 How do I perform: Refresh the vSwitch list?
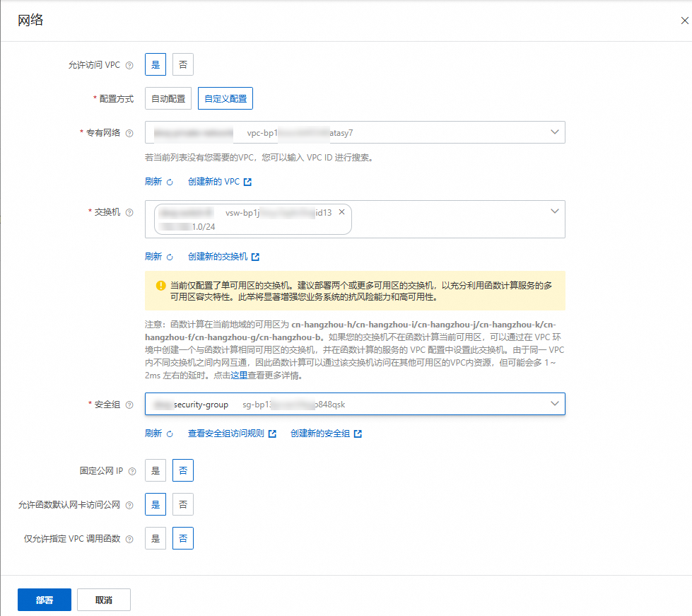pyautogui.click(x=158, y=257)
